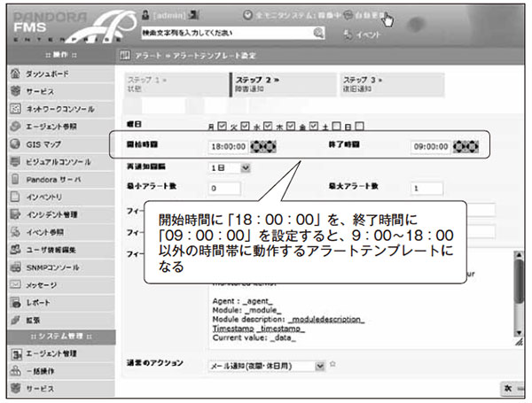This screenshot has height=403, width=532.
Task: Open the Pandora サーバ icon
Action: [15, 179]
